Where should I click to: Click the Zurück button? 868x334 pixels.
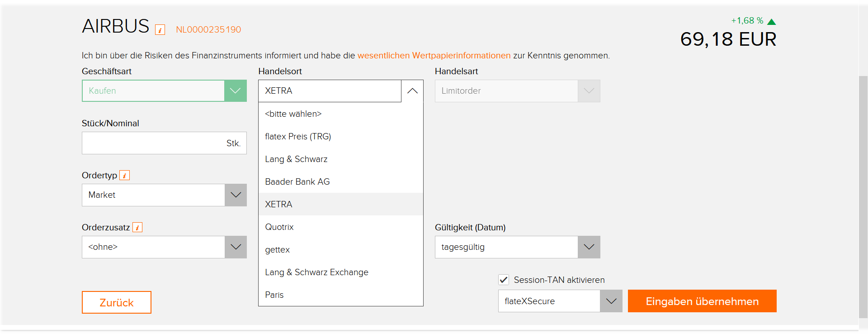click(x=117, y=302)
